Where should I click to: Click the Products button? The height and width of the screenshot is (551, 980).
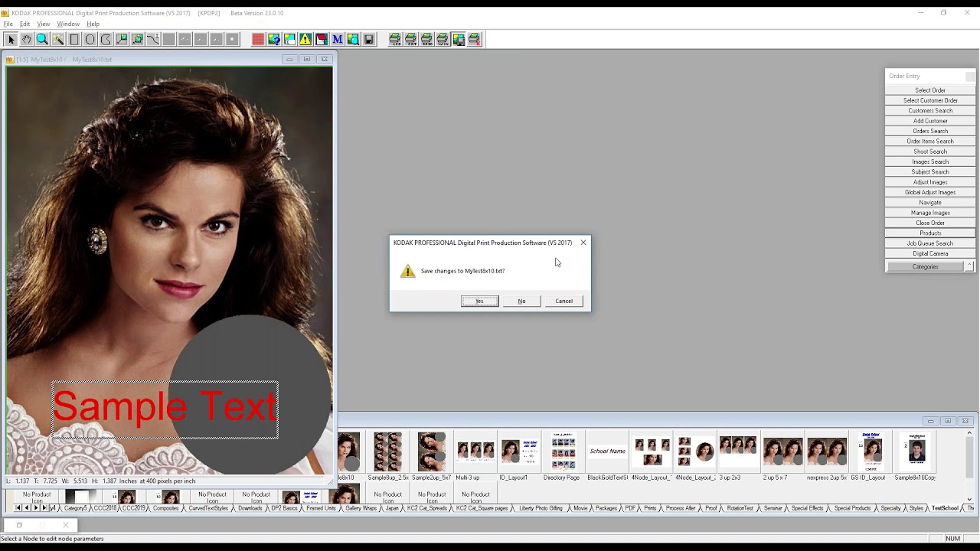[930, 233]
